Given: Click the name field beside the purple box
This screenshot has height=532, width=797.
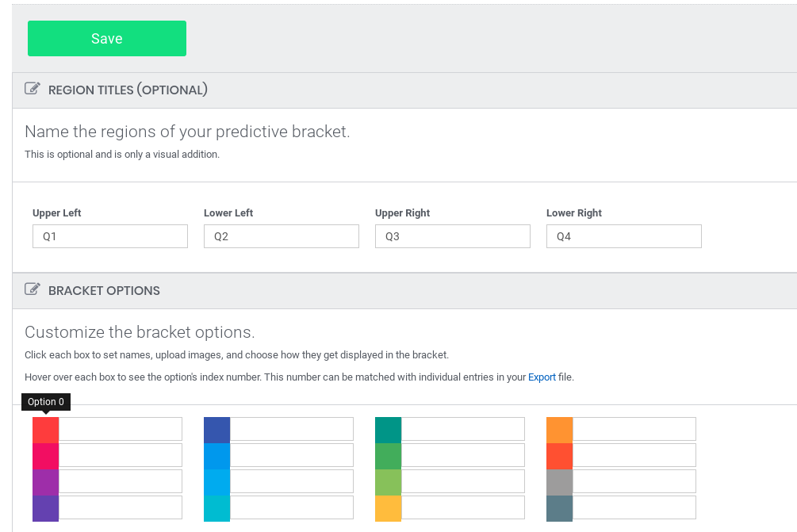Looking at the screenshot, I should pyautogui.click(x=121, y=482).
